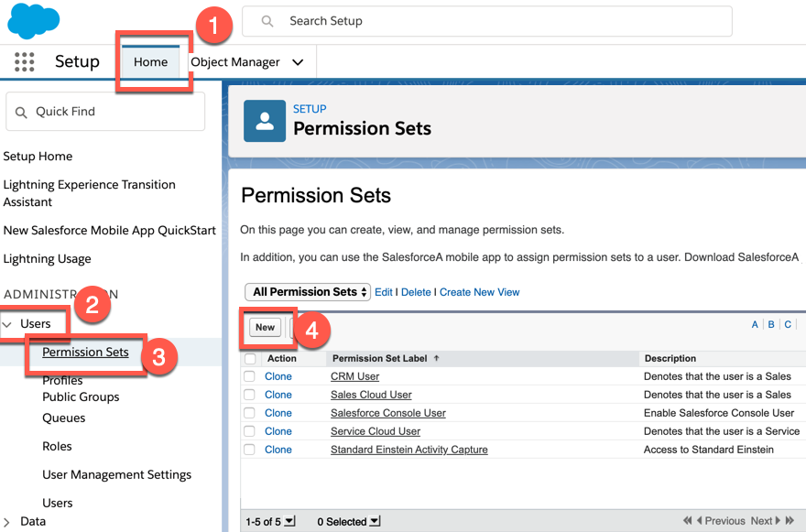This screenshot has width=806, height=532.
Task: Filter list by letter A
Action: click(755, 324)
